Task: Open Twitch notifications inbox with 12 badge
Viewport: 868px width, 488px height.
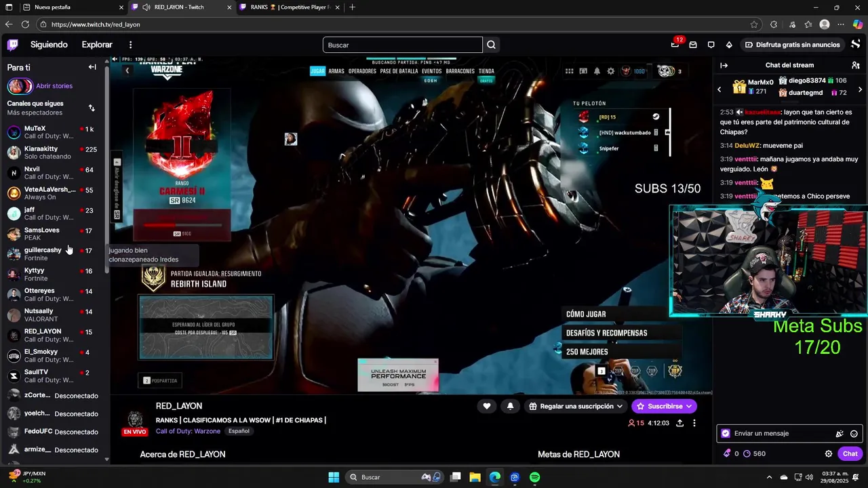Action: [x=675, y=45]
